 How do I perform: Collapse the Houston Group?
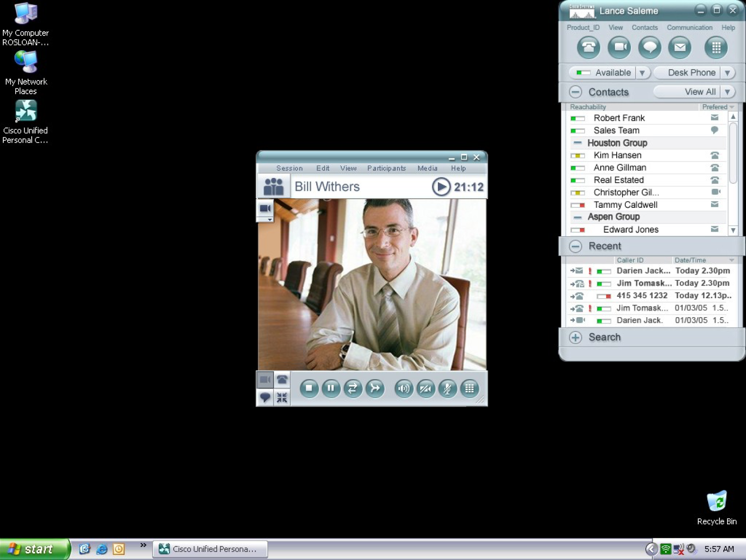[x=577, y=142]
